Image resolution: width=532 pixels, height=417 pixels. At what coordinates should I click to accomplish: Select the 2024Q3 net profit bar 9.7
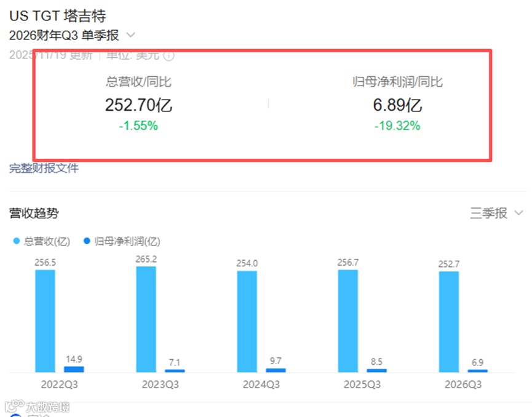click(x=276, y=370)
